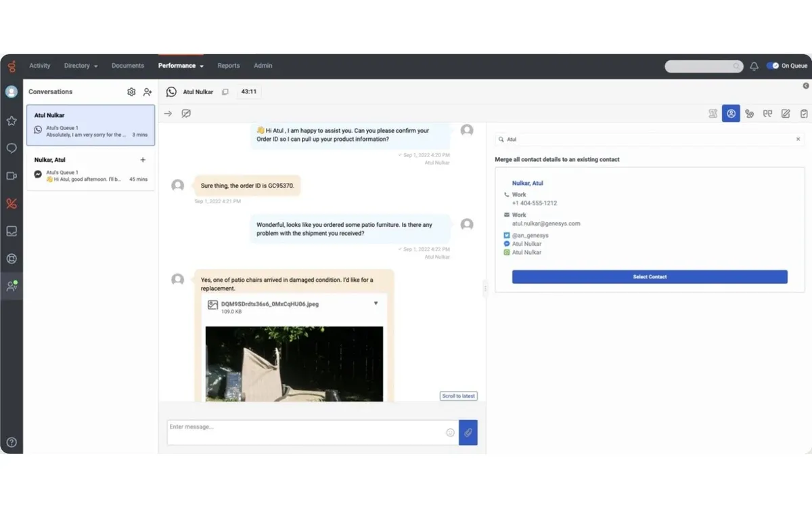This screenshot has height=508, width=812.
Task: Open the lifebuoy support icon in sidebar
Action: coord(12,259)
